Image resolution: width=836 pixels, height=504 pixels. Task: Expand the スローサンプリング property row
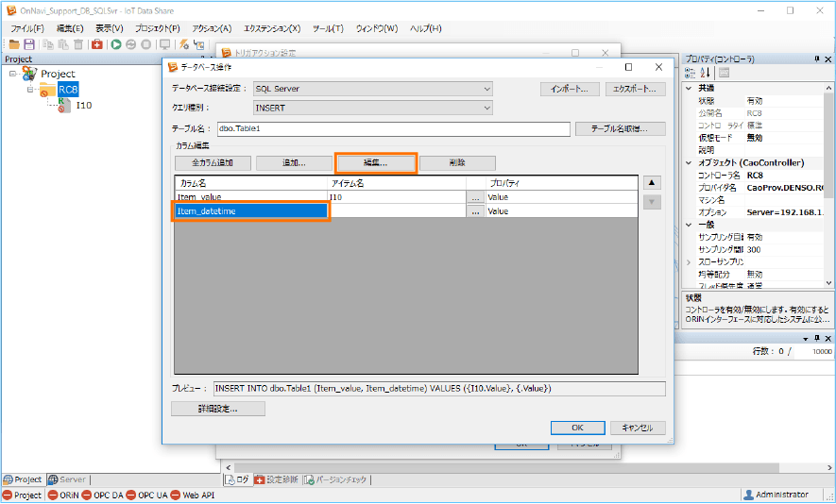coord(689,261)
